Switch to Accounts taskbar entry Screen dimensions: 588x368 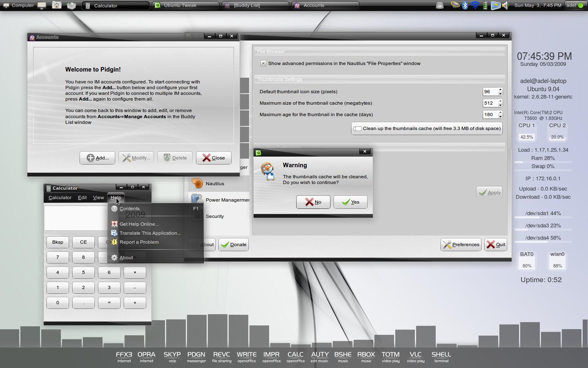point(325,5)
